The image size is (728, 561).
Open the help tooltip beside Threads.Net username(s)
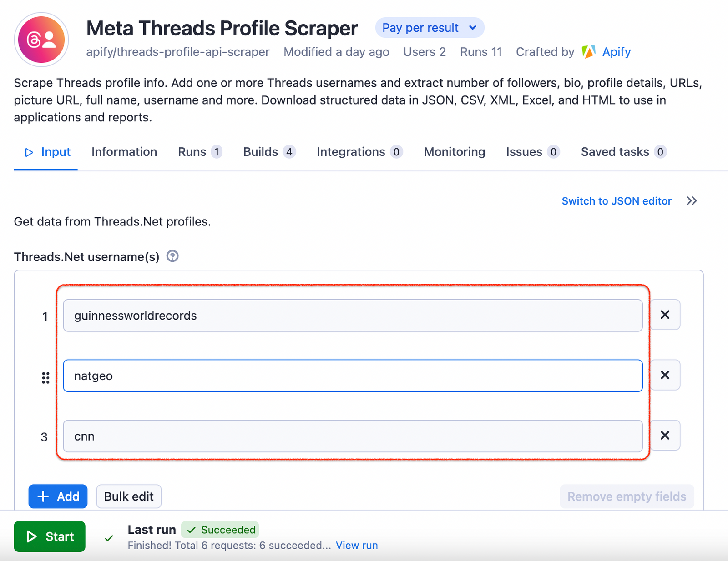[172, 256]
